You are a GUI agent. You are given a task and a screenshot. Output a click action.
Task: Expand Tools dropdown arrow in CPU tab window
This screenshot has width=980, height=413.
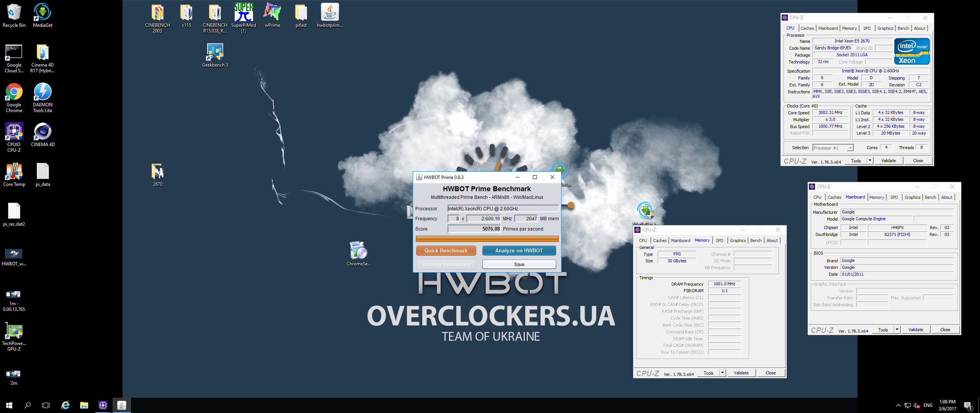coord(870,161)
